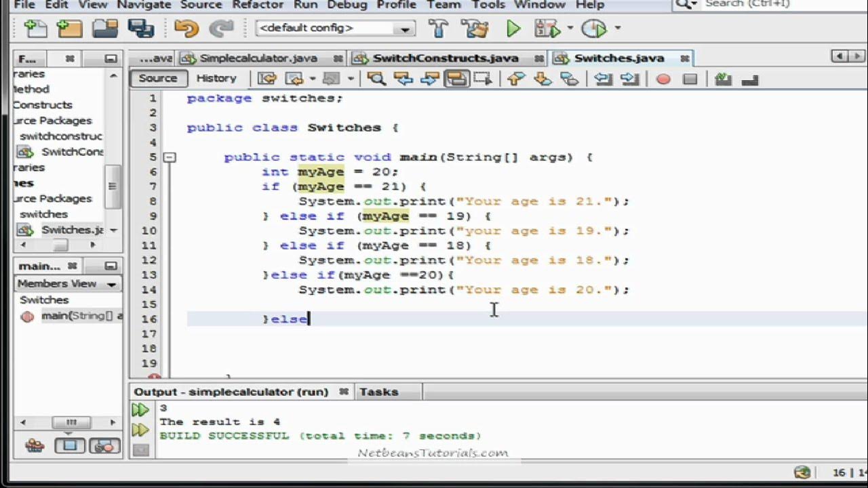The height and width of the screenshot is (488, 868).
Task: Toggle highlight search in editor toolbar
Action: [x=456, y=79]
